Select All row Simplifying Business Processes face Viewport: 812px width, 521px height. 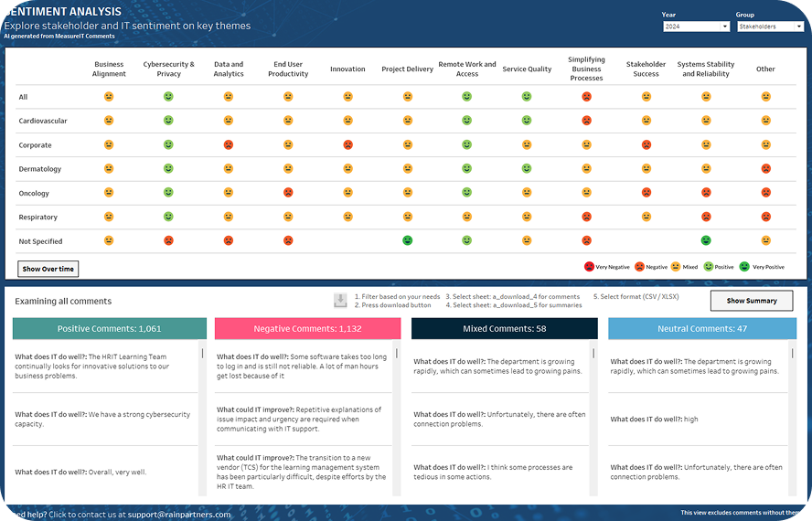click(x=586, y=96)
